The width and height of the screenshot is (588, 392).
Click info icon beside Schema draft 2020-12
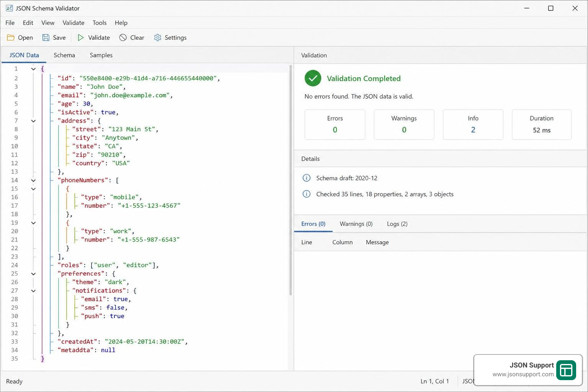click(x=307, y=178)
